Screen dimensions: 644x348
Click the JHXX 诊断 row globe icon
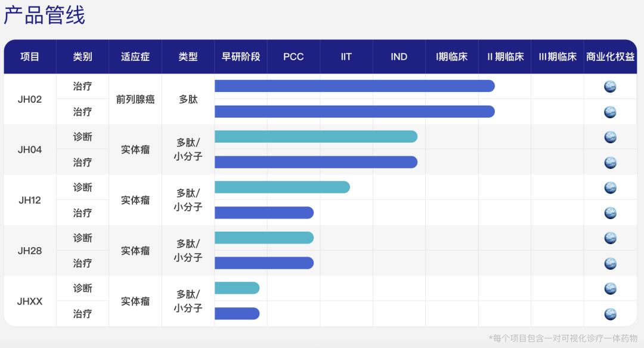(x=610, y=289)
